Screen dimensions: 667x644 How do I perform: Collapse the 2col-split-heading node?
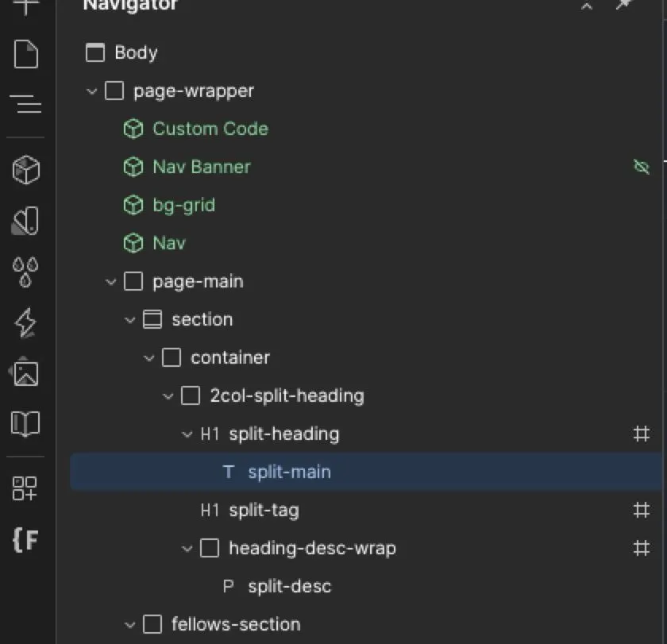click(x=168, y=396)
